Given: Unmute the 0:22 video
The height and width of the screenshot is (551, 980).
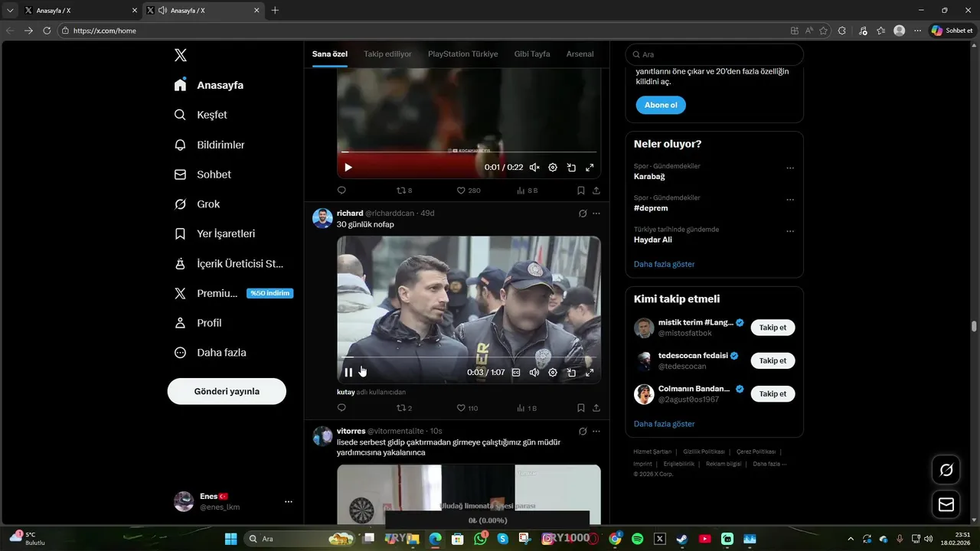Looking at the screenshot, I should (534, 168).
